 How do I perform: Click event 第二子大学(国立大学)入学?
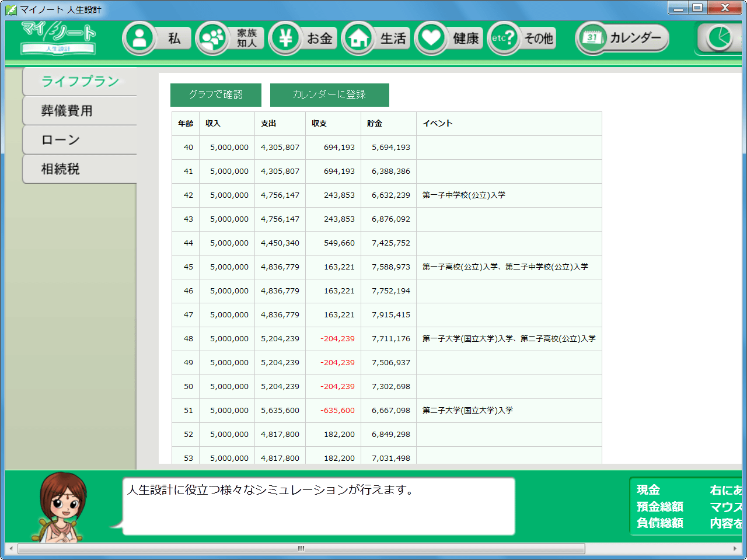coord(467,411)
